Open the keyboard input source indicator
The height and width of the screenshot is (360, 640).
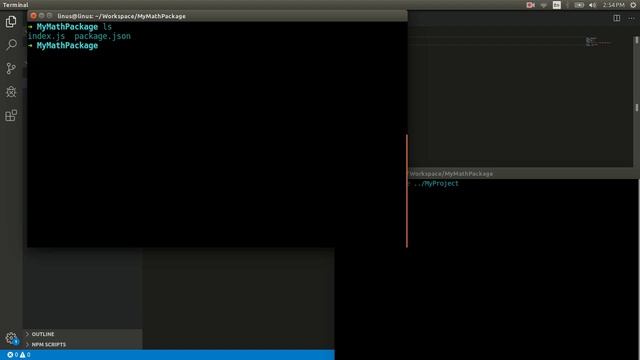[557, 5]
